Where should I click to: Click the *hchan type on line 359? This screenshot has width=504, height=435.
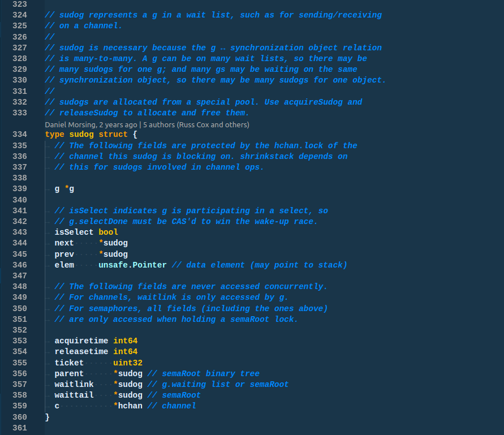[x=128, y=406]
